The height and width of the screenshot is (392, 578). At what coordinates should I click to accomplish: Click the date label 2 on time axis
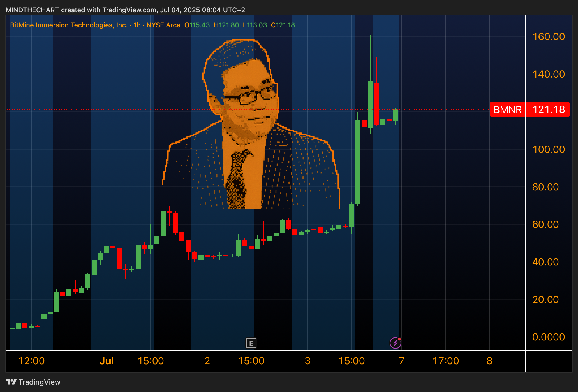pyautogui.click(x=207, y=361)
